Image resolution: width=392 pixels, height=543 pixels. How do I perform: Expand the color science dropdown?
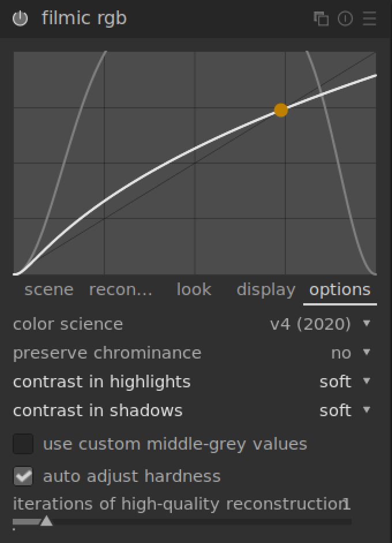367,323
